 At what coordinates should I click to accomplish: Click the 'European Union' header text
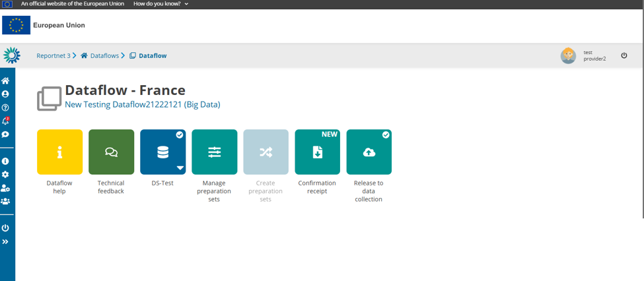59,26
